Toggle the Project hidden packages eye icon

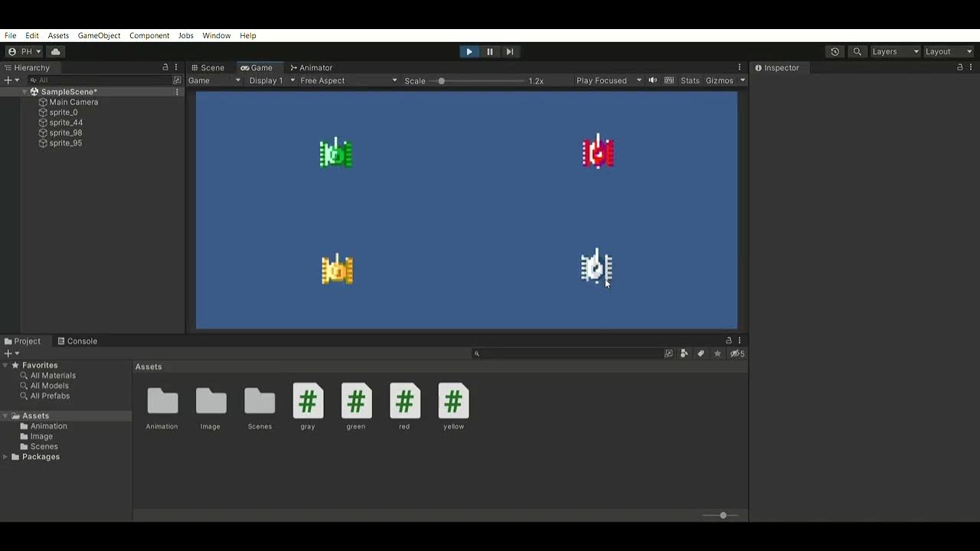[x=737, y=354]
